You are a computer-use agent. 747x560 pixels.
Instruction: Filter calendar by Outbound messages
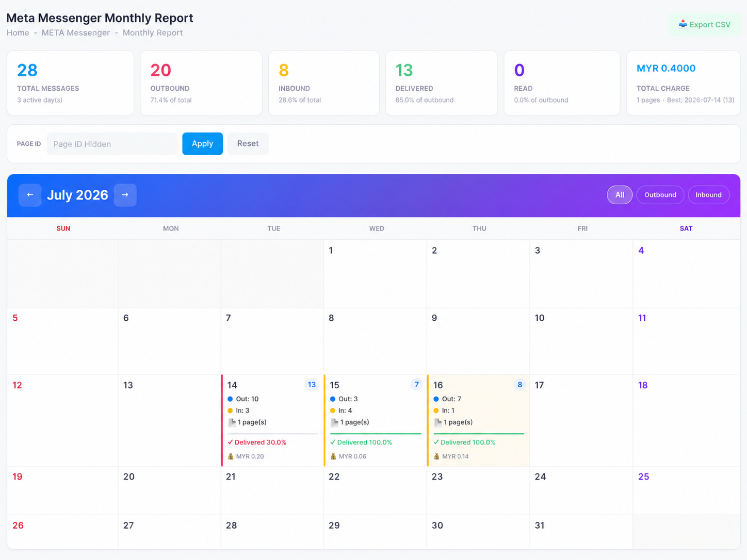tap(660, 195)
